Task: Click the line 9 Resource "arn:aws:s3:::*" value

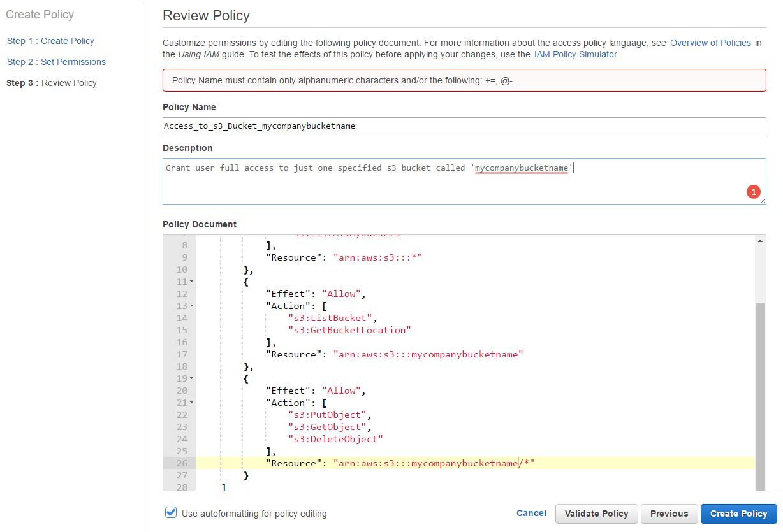Action: [x=377, y=257]
